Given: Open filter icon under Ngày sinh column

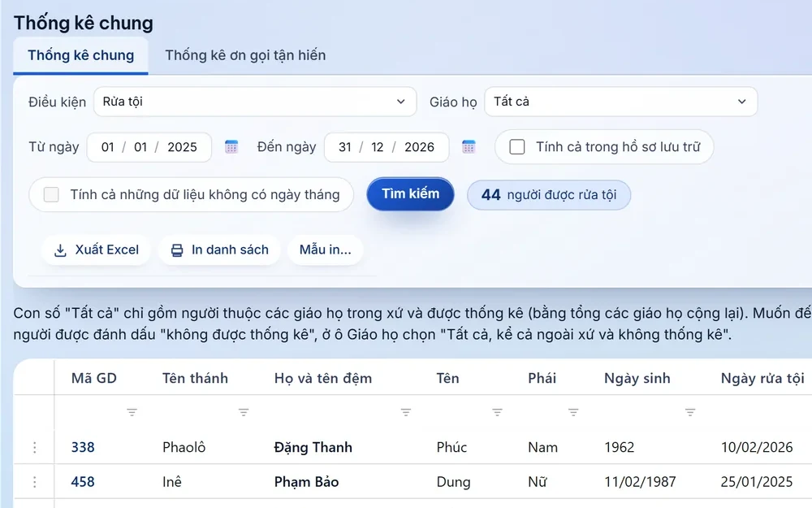Looking at the screenshot, I should (690, 413).
